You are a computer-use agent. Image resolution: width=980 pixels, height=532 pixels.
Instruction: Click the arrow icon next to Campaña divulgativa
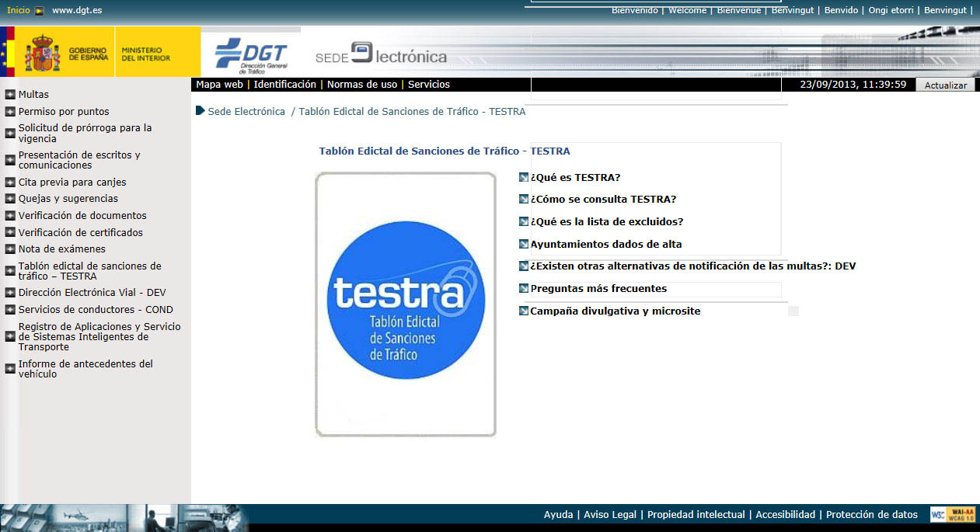click(x=524, y=311)
